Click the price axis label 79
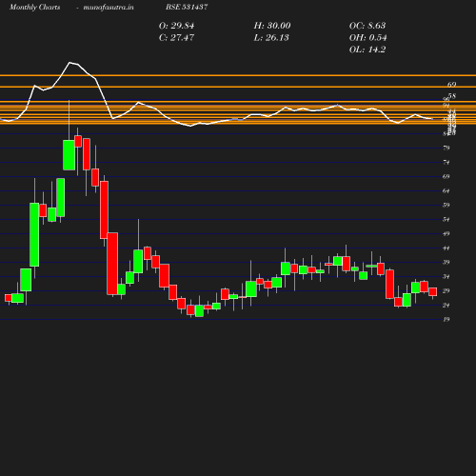Screen dimensions: 476x476 (446, 148)
